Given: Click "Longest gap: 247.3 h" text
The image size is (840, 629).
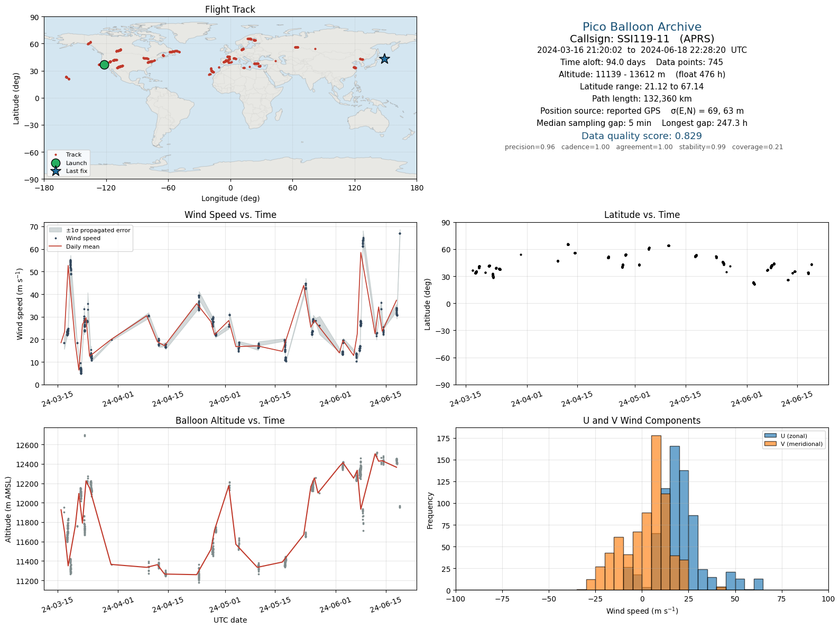Looking at the screenshot, I should tap(705, 123).
